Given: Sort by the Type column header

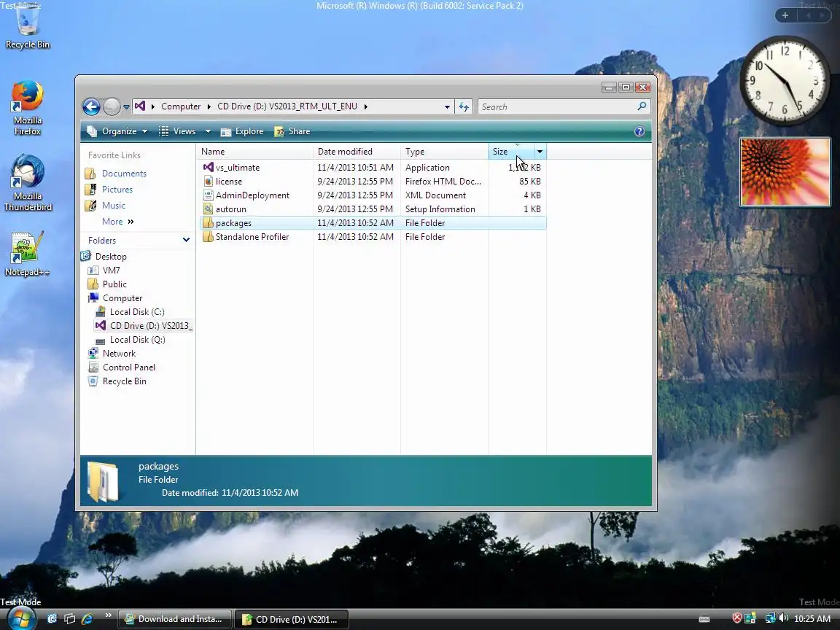Looking at the screenshot, I should pos(445,152).
